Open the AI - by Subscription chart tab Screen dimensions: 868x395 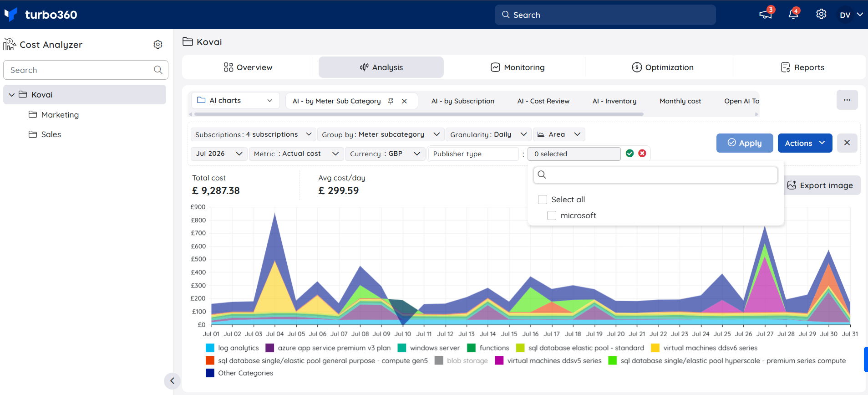point(463,101)
